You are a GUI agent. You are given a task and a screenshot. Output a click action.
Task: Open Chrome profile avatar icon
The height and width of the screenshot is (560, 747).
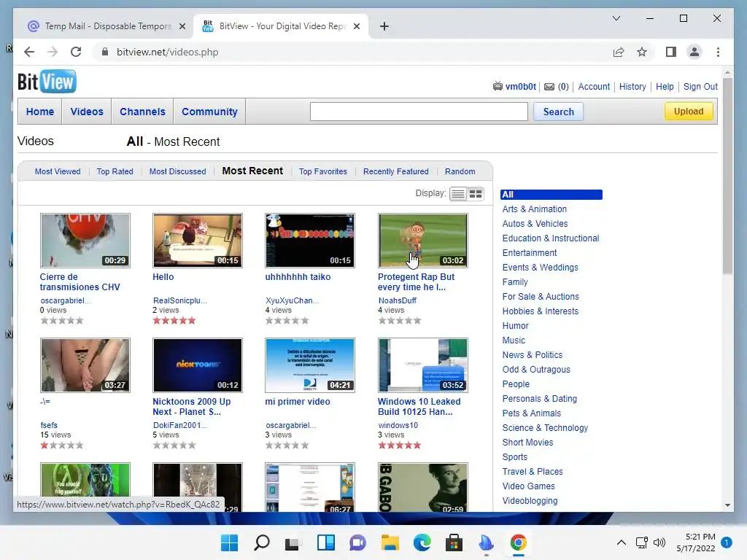click(694, 52)
